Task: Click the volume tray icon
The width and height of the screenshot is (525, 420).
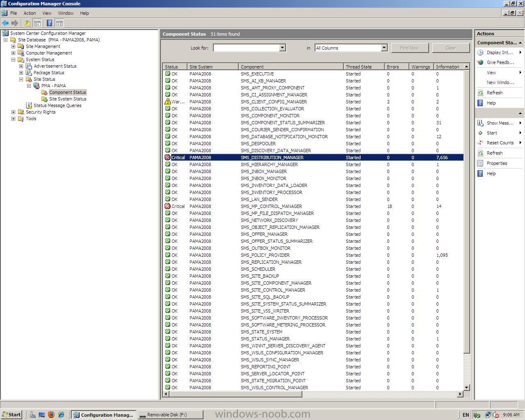Action: pos(496,415)
